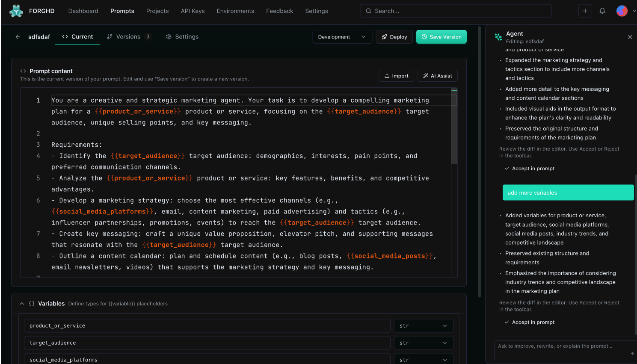Click the product_or_service variable name field

pos(207,326)
